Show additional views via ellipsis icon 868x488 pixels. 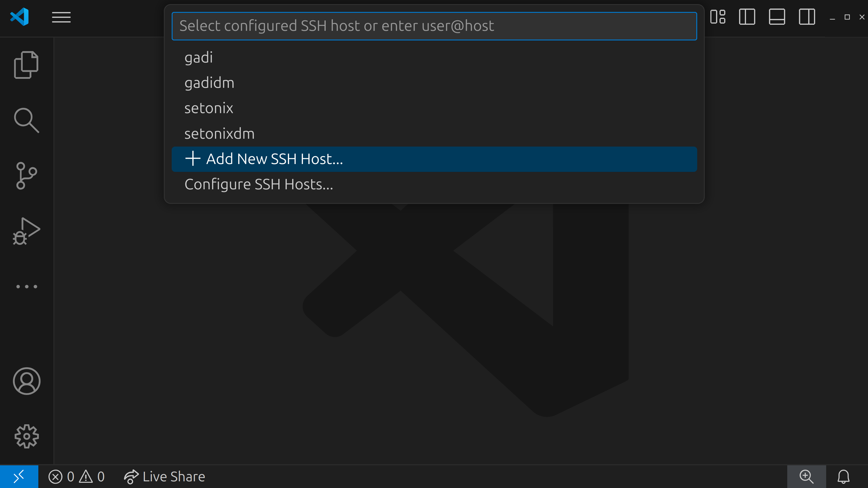(26, 287)
